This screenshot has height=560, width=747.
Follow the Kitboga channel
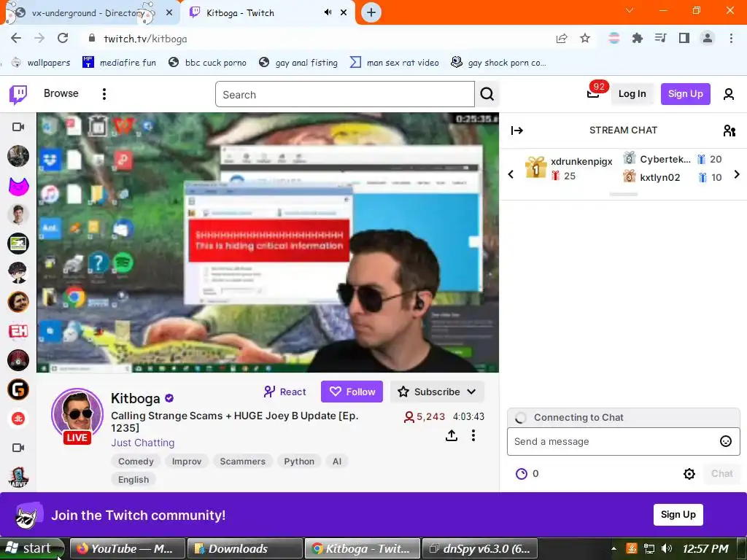(352, 392)
